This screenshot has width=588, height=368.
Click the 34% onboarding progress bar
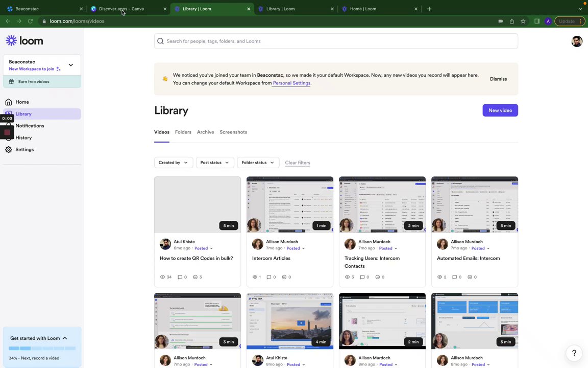(x=42, y=348)
